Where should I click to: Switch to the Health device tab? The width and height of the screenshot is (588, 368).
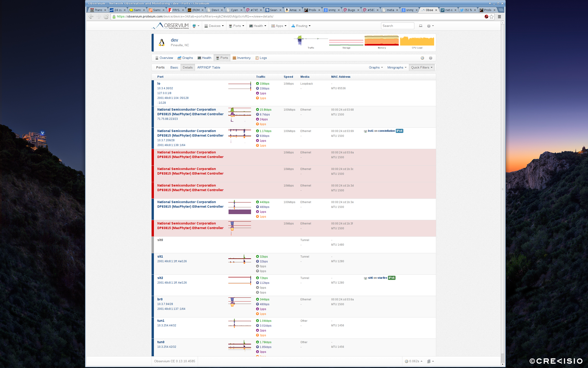204,58
